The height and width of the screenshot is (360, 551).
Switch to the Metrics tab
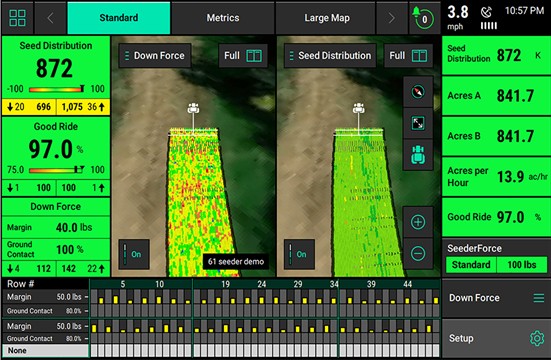223,18
